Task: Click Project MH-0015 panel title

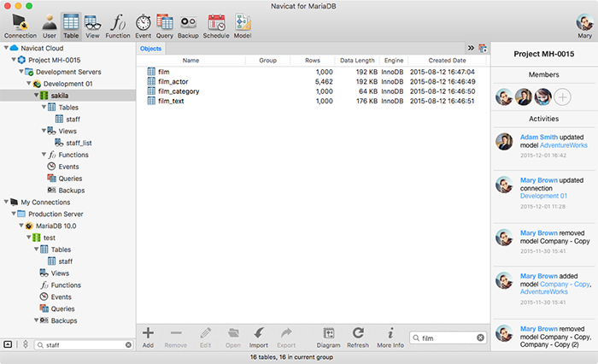Action: pyautogui.click(x=544, y=54)
